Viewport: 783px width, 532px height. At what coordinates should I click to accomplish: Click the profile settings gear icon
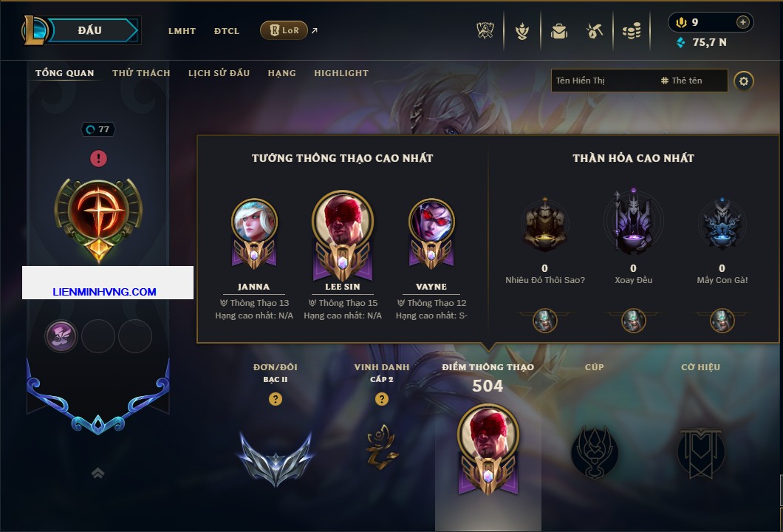click(744, 81)
